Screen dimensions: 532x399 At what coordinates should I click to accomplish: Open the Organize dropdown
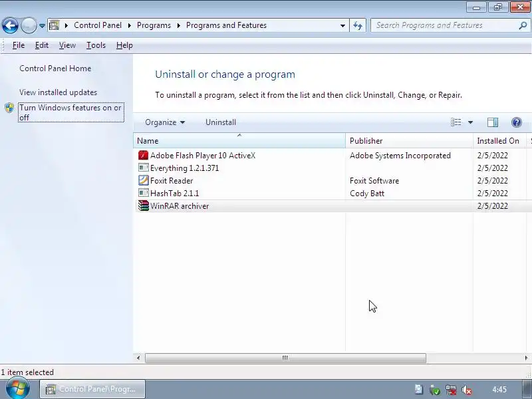pos(165,122)
